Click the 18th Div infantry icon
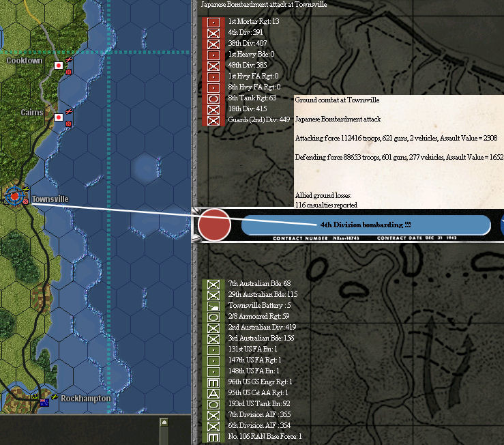504x445 pixels. point(213,110)
